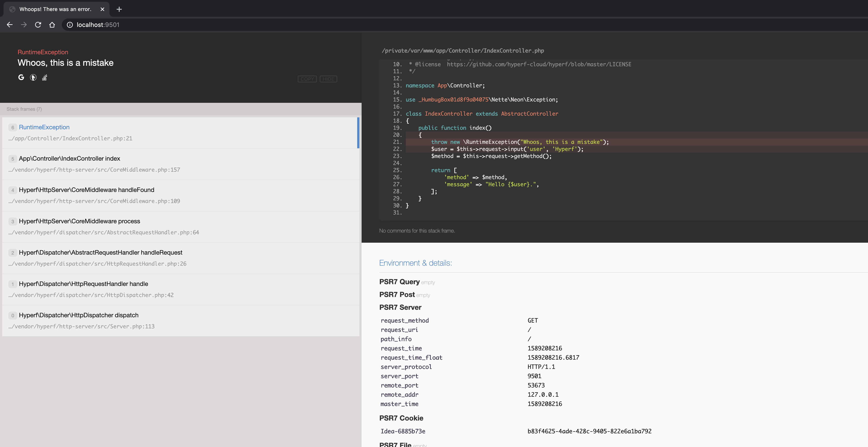Search the error on DuckDuckGo
The image size is (868, 447).
point(33,77)
